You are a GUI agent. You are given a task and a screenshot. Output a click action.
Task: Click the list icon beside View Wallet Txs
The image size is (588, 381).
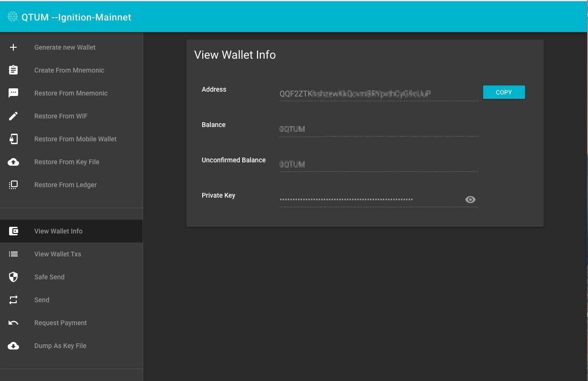coord(13,254)
